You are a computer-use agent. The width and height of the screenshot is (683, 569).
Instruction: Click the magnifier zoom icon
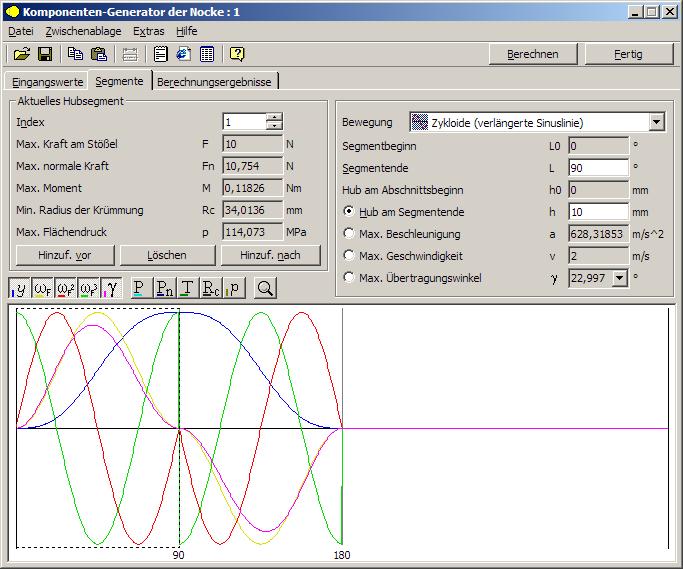pyautogui.click(x=265, y=289)
